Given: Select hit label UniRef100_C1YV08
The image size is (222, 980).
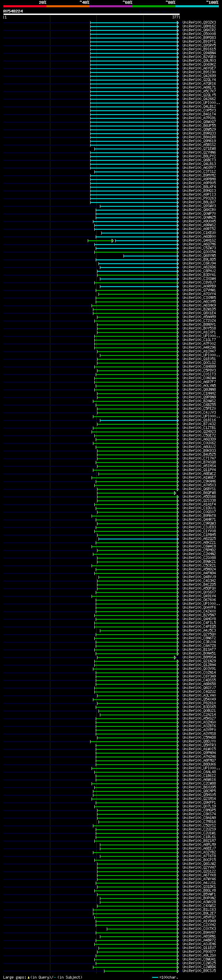Looking at the screenshot, I should tap(199, 531).
